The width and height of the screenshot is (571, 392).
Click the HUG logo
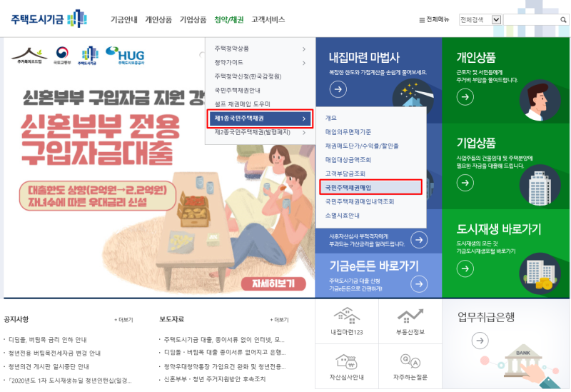[x=125, y=56]
